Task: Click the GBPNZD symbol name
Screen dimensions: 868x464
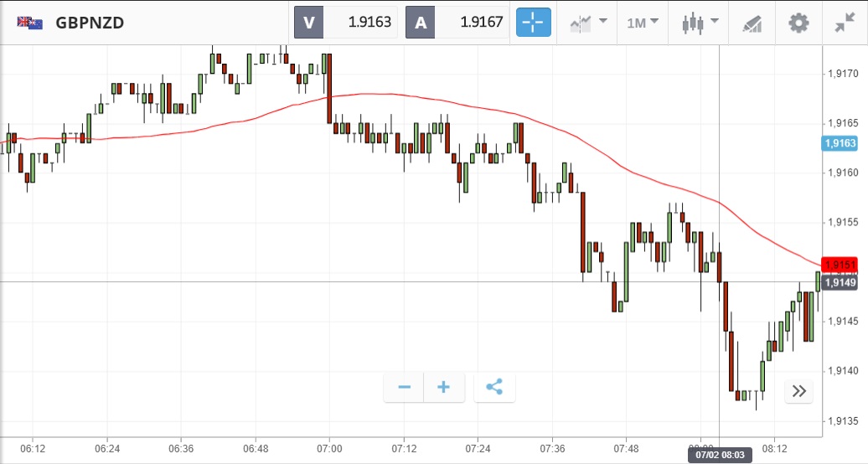Action: pos(90,23)
